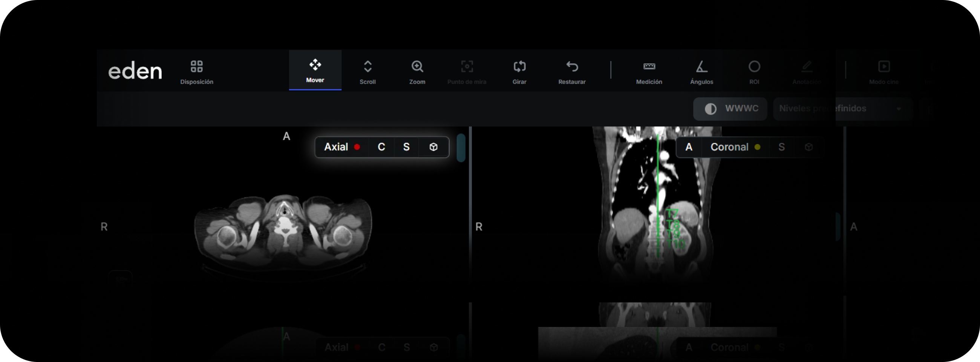Activate the Scroll tool

(x=367, y=72)
